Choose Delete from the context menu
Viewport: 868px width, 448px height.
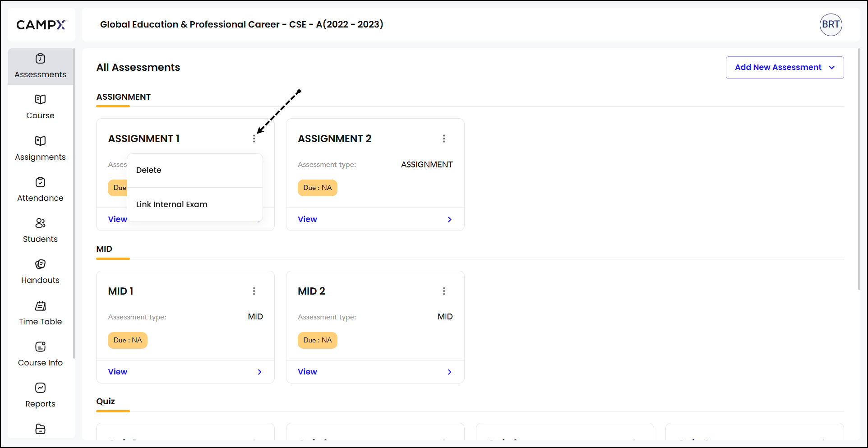(x=195, y=170)
